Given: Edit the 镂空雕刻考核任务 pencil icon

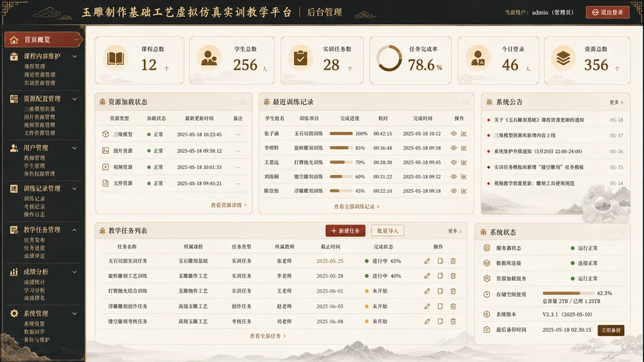Looking at the screenshot, I should [x=427, y=321].
